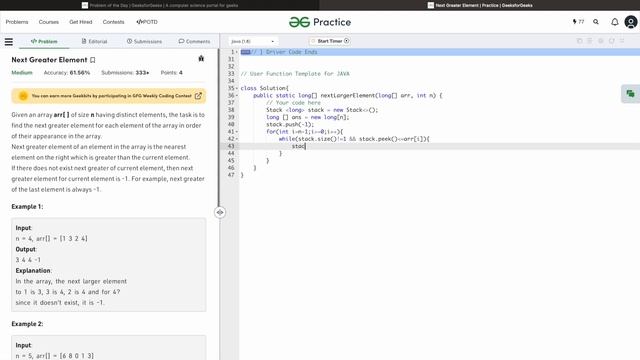Switch to the Submissions tab
Screen dimensions: 640x360
[x=144, y=41]
